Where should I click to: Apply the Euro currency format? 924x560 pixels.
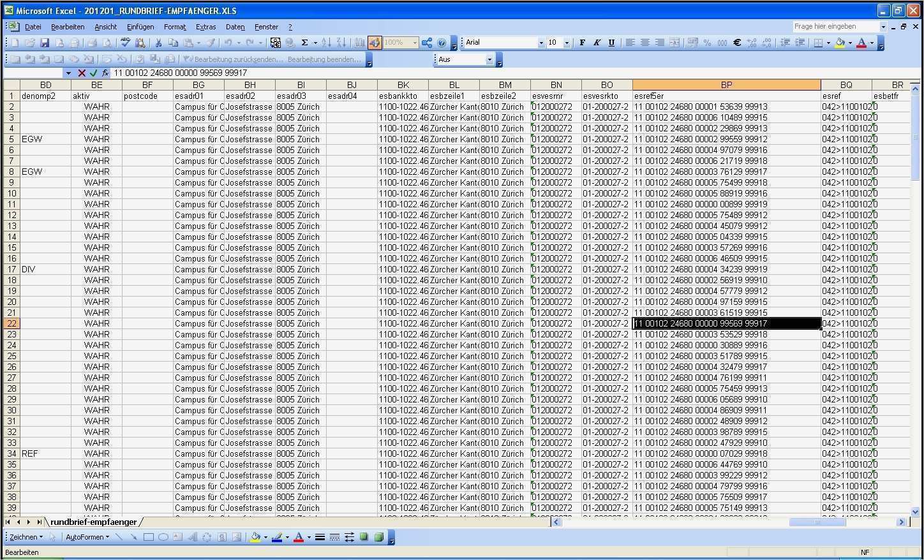(x=737, y=42)
